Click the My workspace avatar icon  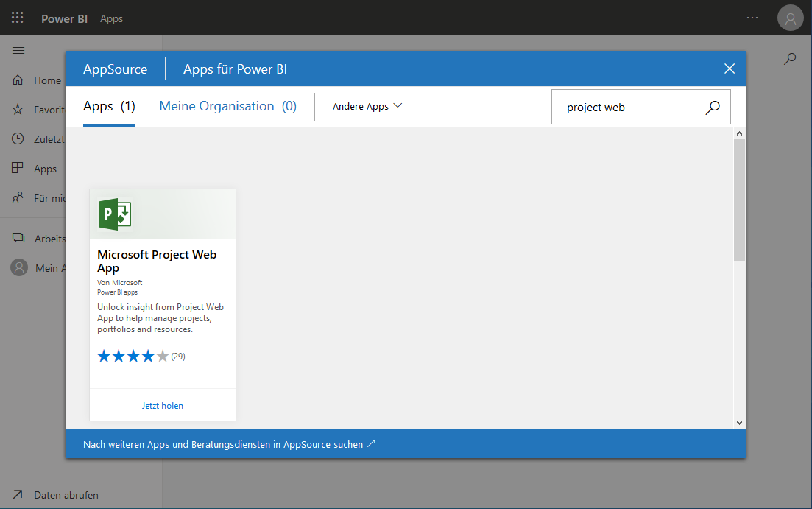(x=19, y=267)
